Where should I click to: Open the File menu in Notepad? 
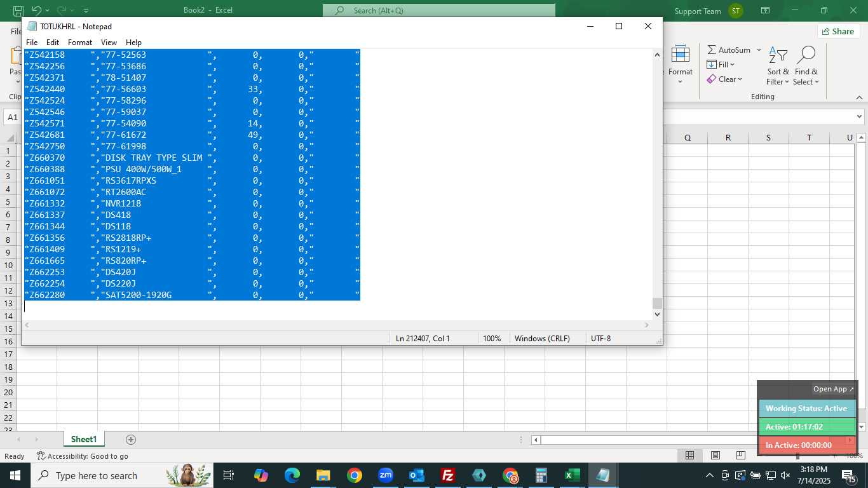click(32, 43)
